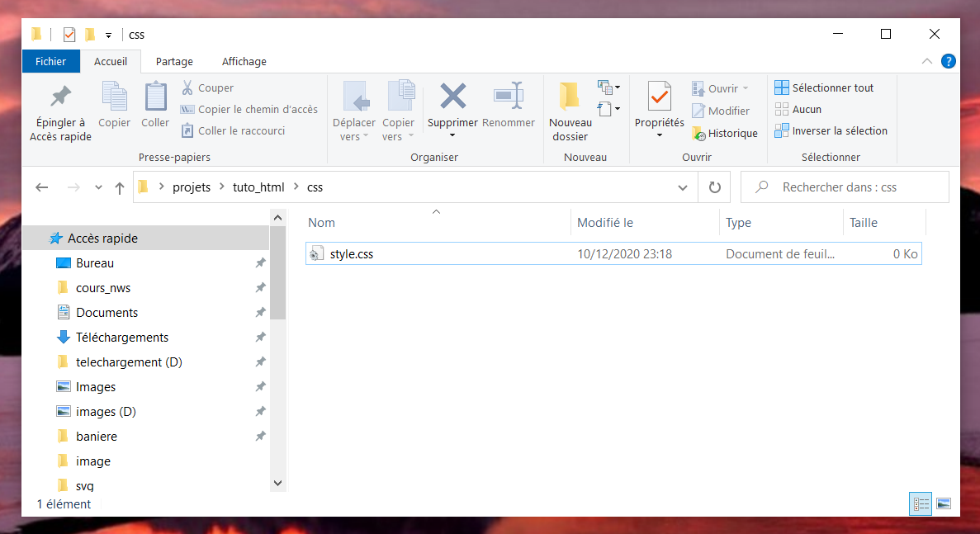Screen dimensions: 980x534
Task: Collapse the ribbon with the chevron
Action: point(927,61)
